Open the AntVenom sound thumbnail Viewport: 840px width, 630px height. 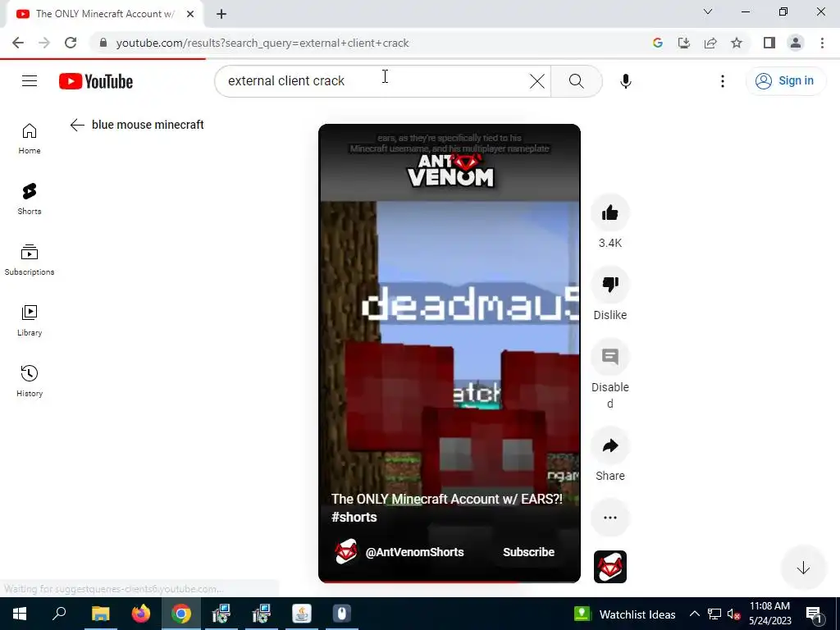pos(609,567)
